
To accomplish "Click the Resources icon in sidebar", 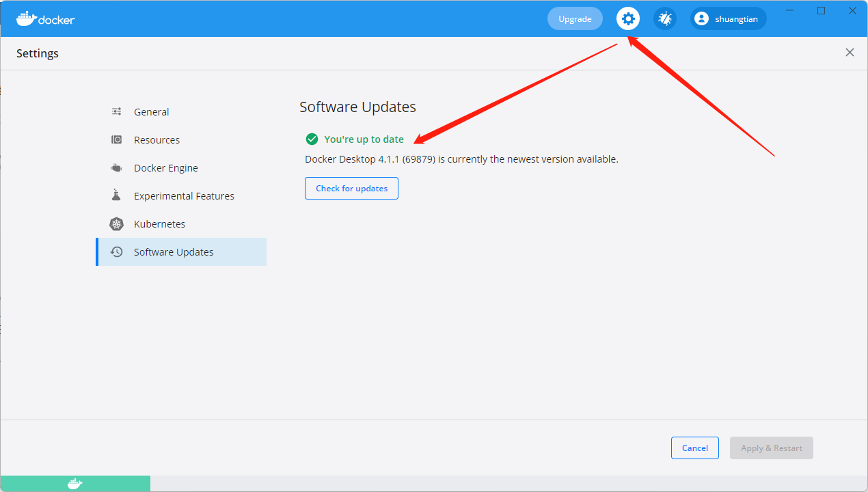I will point(117,139).
